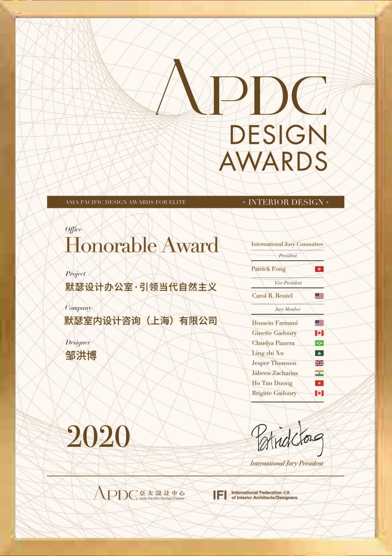Click the 'Vice President' section label
392x556 pixels.
(288, 283)
